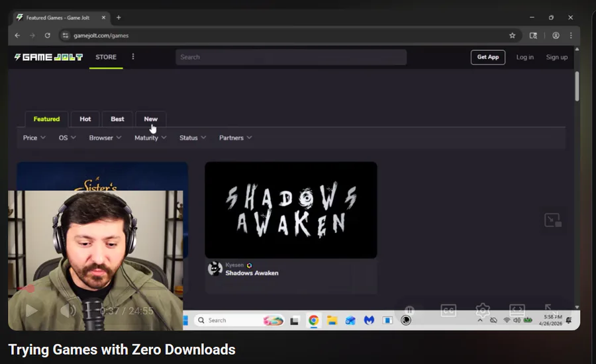The image size is (596, 364).
Task: Click Chrome's forward arrow
Action: pyautogui.click(x=32, y=35)
